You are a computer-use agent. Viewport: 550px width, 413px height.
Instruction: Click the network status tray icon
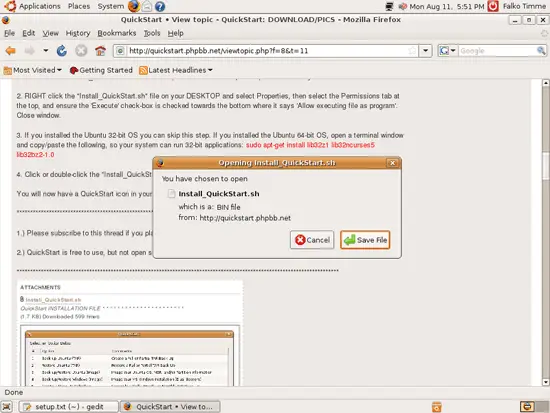click(389, 6)
